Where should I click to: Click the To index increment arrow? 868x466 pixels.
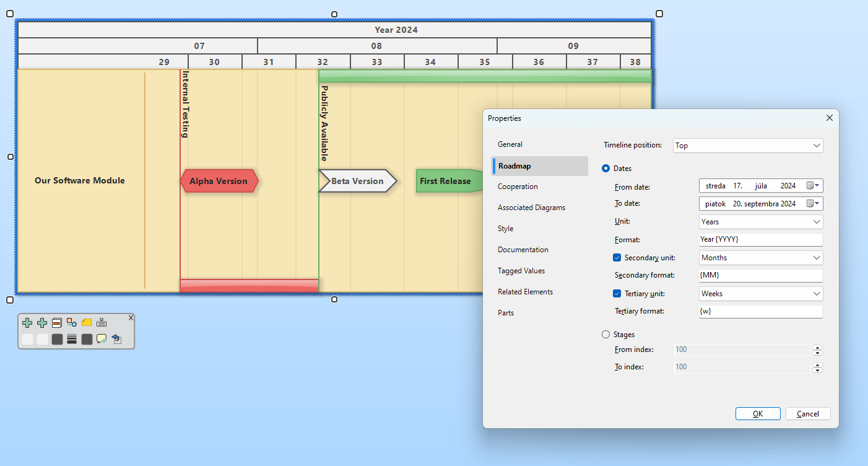[817, 364]
